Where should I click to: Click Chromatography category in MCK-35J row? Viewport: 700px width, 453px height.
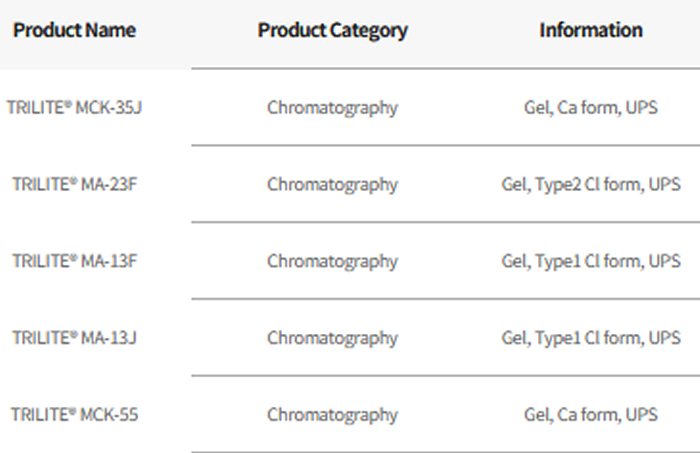click(x=332, y=107)
